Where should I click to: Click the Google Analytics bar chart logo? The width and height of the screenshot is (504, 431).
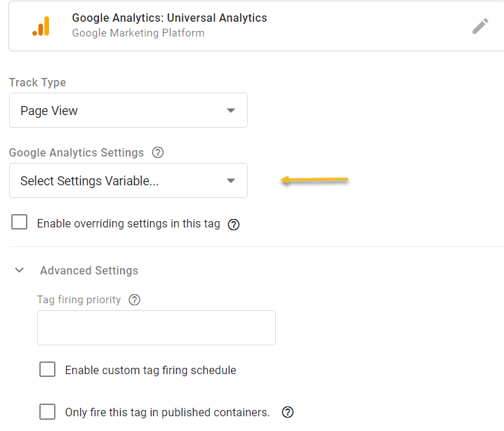click(41, 26)
